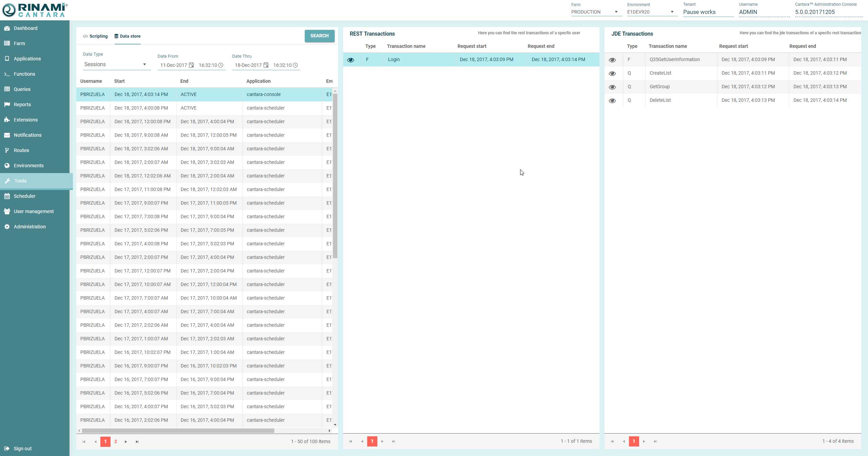The height and width of the screenshot is (456, 868).
Task: Go to page 2 of sessions
Action: click(116, 442)
